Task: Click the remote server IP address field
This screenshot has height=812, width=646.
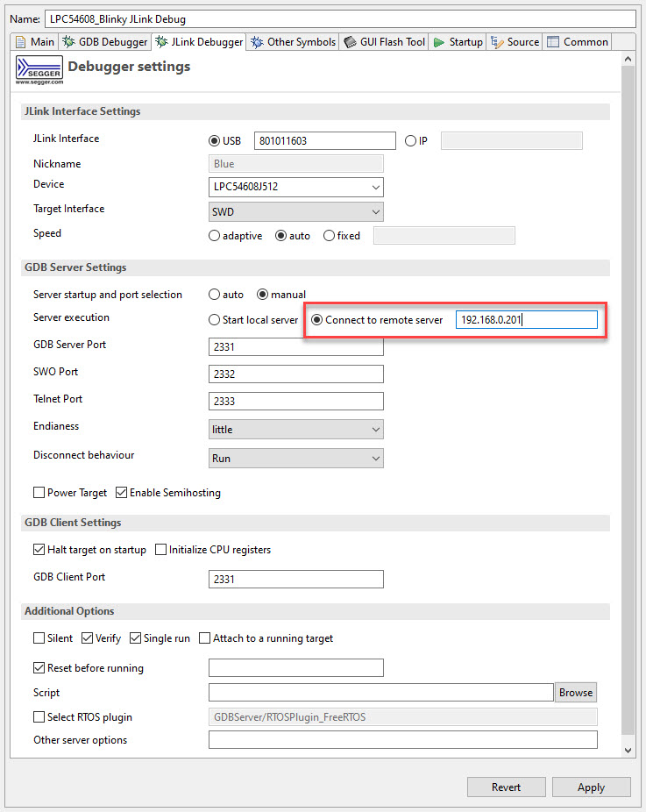Action: coord(526,320)
